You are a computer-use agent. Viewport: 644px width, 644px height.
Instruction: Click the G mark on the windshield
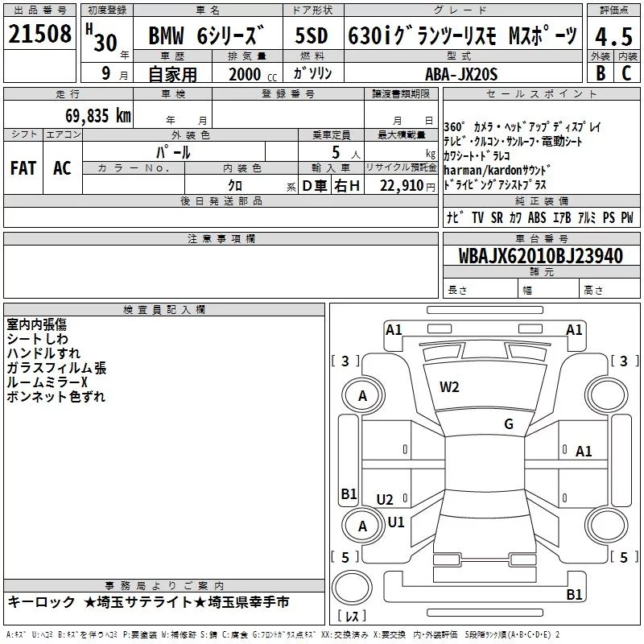(509, 424)
